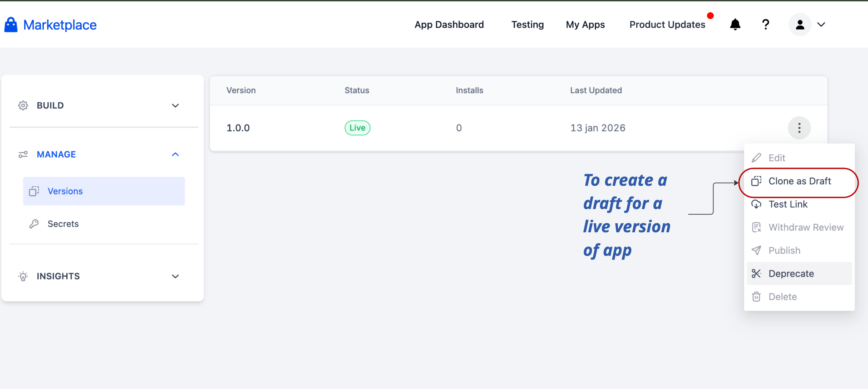Click the Marketplace shopping bag logo
Screen dimensions: 868x389
11,25
